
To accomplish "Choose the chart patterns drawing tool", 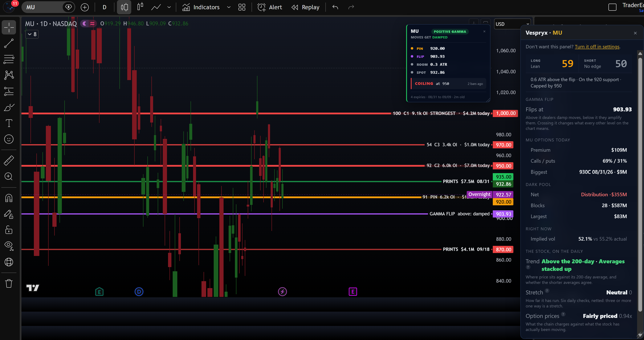I will (9, 75).
